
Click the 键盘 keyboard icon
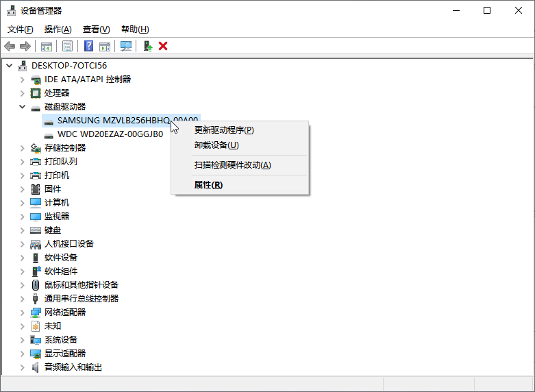36,230
